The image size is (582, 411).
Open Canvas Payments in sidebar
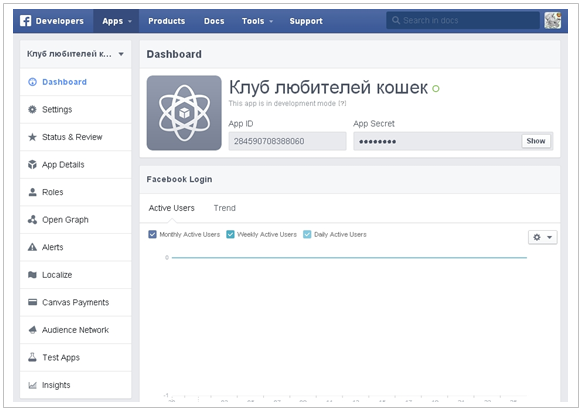pos(76,302)
